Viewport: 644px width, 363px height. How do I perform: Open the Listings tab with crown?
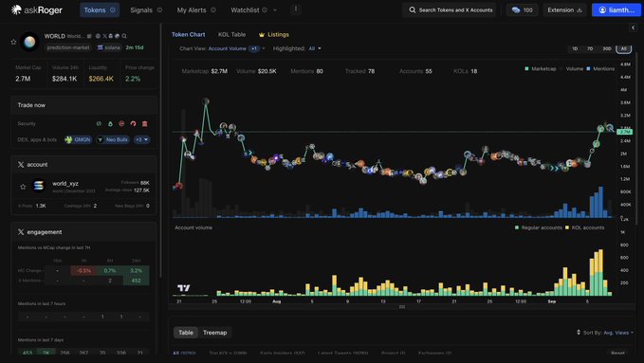pos(273,34)
